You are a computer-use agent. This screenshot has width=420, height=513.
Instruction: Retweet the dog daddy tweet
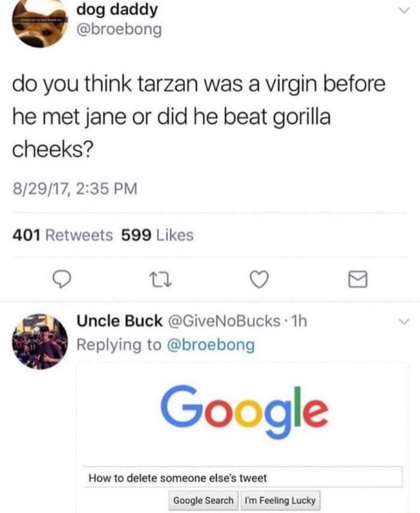point(160,280)
